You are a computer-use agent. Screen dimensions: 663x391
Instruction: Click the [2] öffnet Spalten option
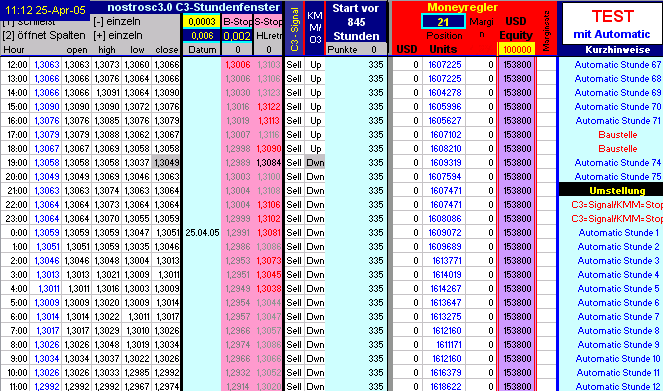click(44, 36)
